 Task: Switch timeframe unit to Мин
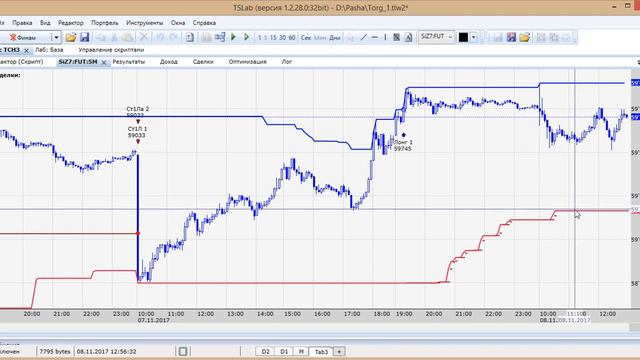click(320, 38)
